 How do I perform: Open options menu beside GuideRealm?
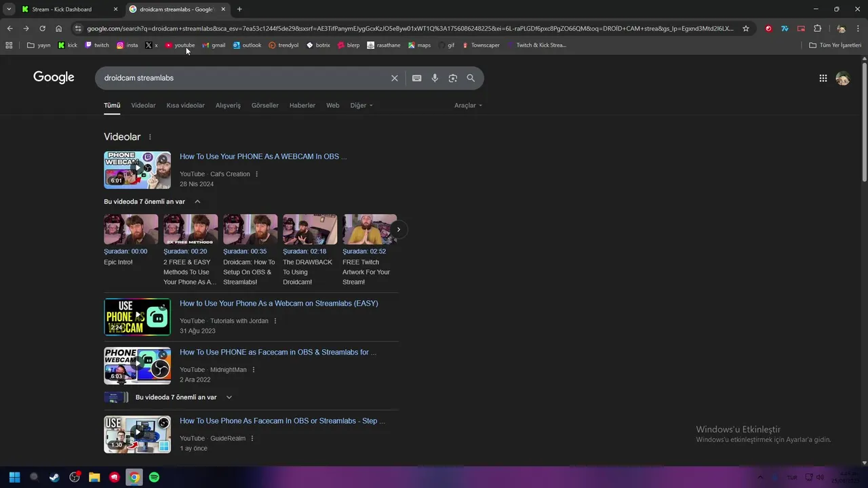[x=252, y=439]
